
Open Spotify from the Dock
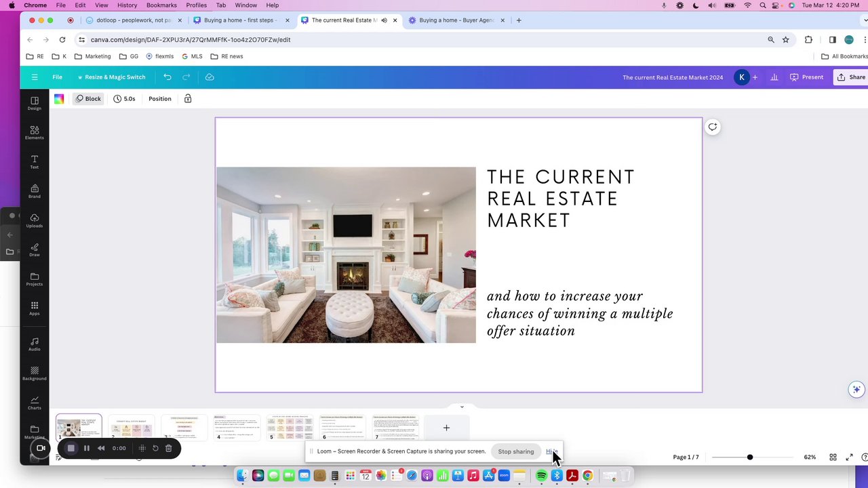541,476
